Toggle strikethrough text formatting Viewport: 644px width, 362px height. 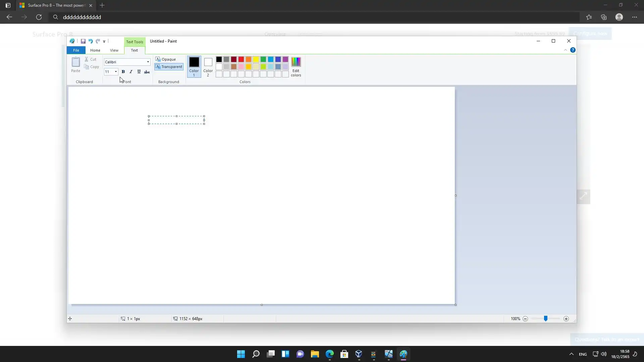147,72
